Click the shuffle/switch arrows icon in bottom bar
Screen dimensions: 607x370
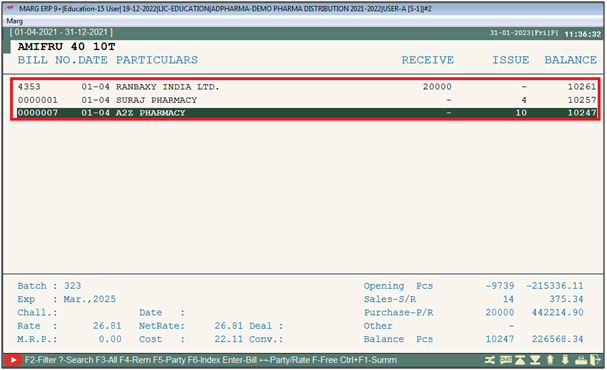click(x=490, y=360)
